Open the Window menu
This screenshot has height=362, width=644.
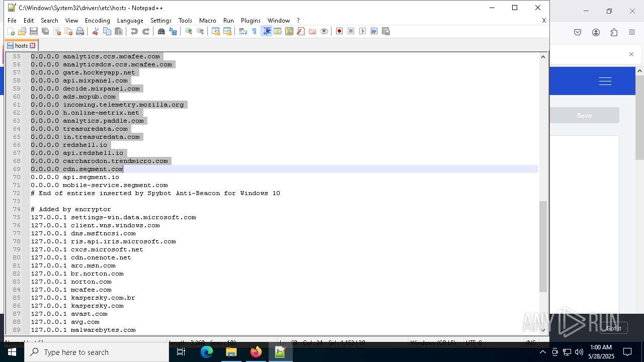click(278, 21)
